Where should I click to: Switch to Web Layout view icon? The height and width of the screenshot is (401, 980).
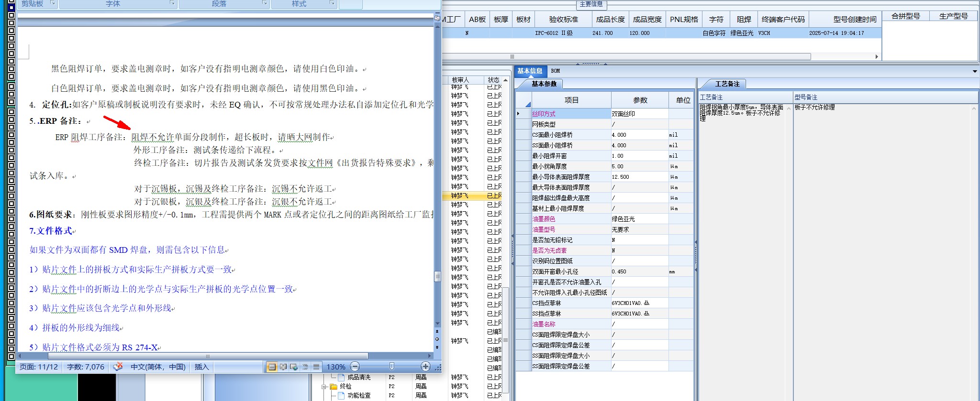(x=294, y=367)
